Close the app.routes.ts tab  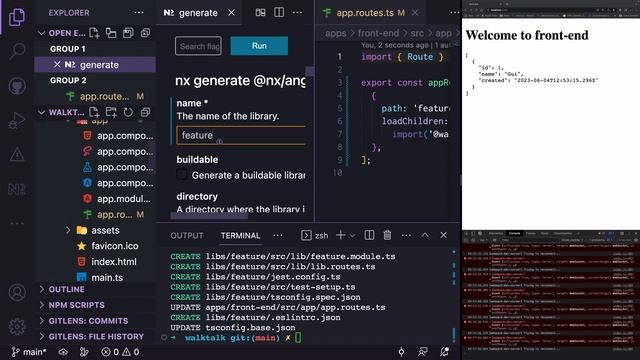415,13
